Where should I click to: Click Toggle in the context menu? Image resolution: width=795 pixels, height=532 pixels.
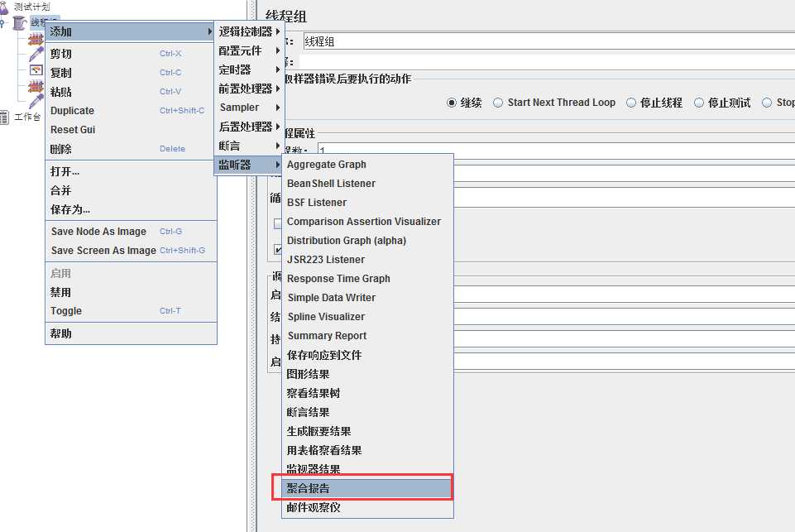tap(131, 311)
